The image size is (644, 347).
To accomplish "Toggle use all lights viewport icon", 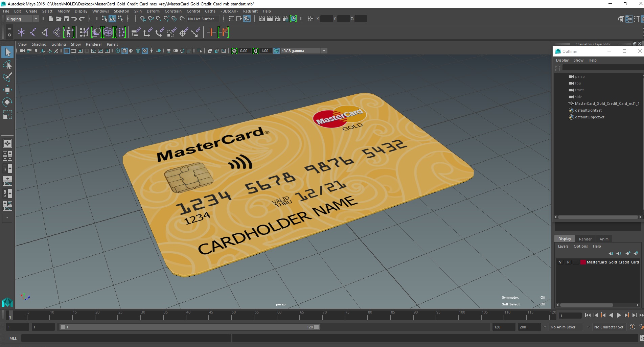I will pos(152,51).
